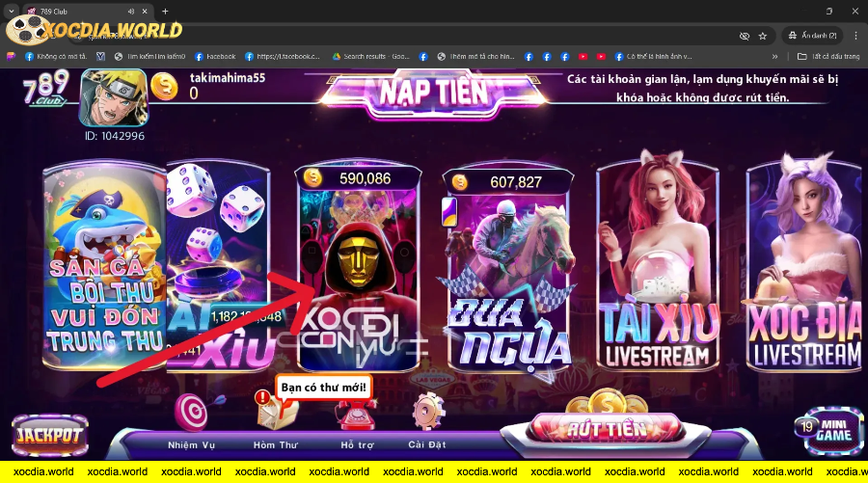Launch the Săn Cá fishing game card

point(104,265)
